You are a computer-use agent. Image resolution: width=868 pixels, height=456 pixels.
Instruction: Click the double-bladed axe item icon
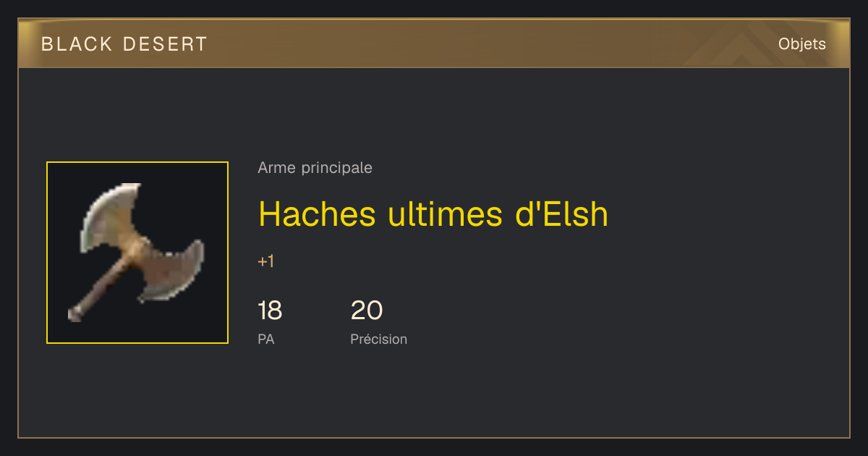(x=137, y=253)
